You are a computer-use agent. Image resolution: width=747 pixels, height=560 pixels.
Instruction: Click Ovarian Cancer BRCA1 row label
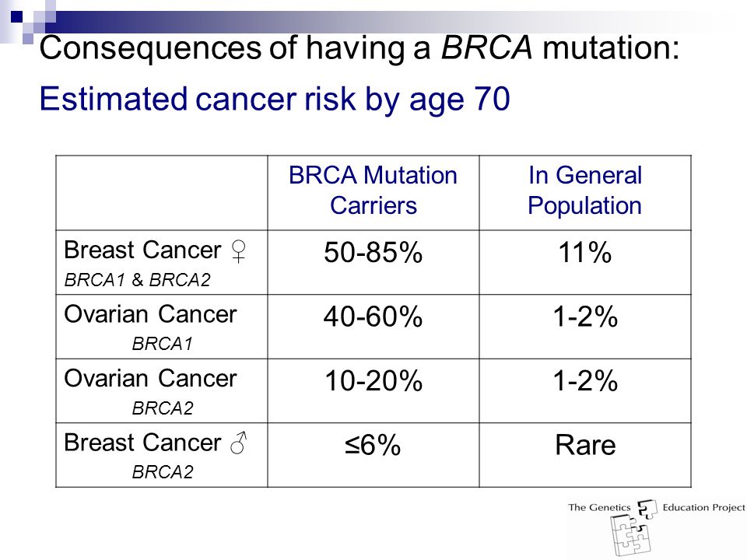coord(150,327)
